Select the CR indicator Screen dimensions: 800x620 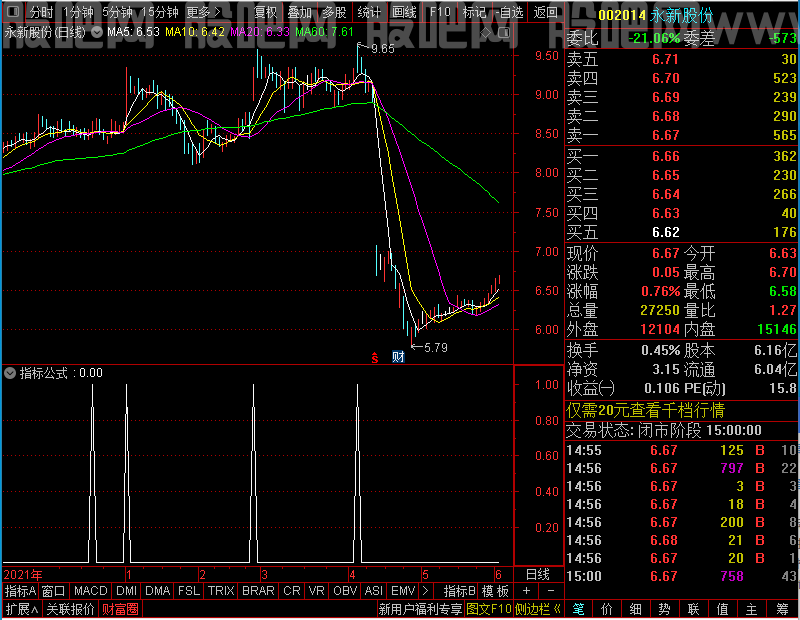click(292, 591)
